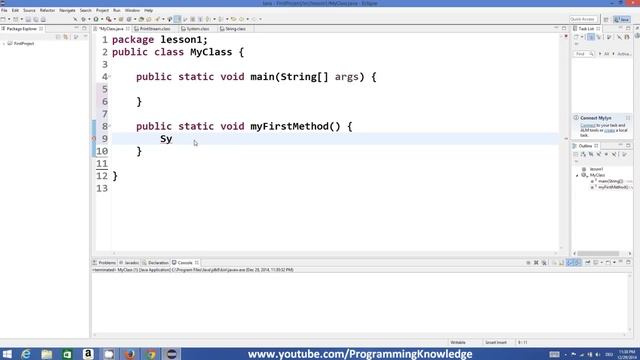Open the Refactor menu
This screenshot has width=640, height=360.
click(x=47, y=10)
